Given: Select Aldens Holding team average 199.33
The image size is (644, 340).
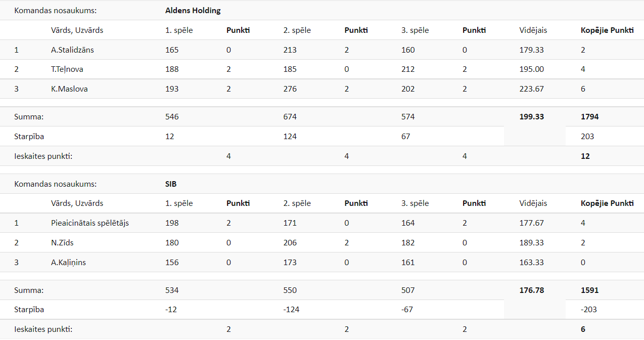Looking at the screenshot, I should (532, 117).
